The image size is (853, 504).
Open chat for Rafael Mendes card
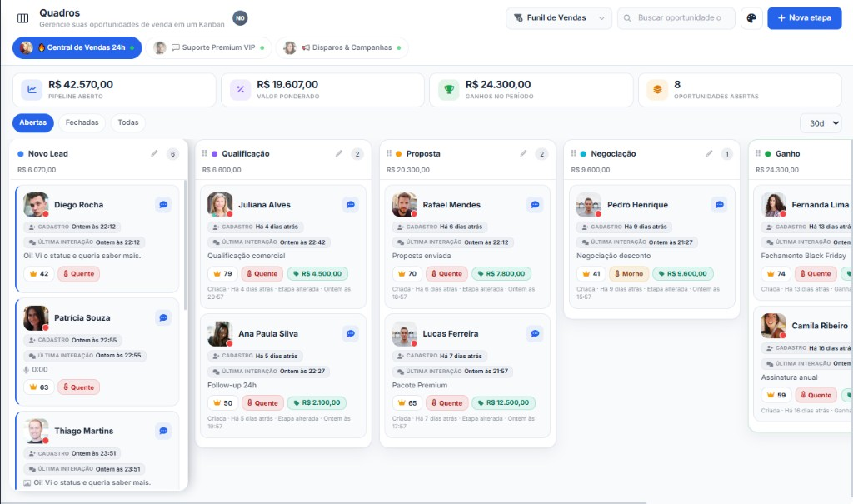click(x=535, y=205)
